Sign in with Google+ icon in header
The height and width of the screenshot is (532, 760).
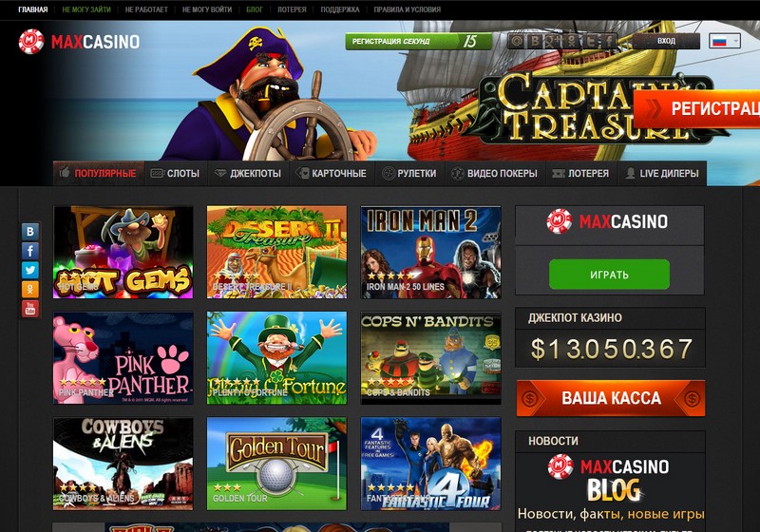(x=553, y=41)
